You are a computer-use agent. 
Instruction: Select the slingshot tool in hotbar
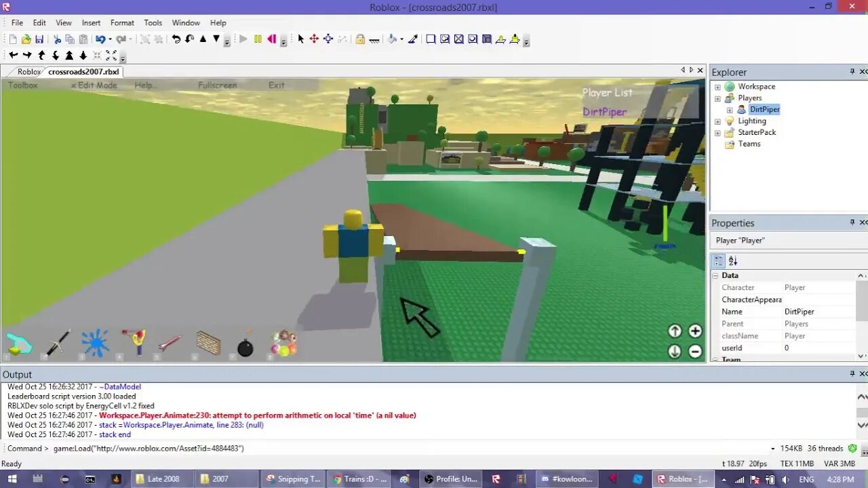coord(133,343)
